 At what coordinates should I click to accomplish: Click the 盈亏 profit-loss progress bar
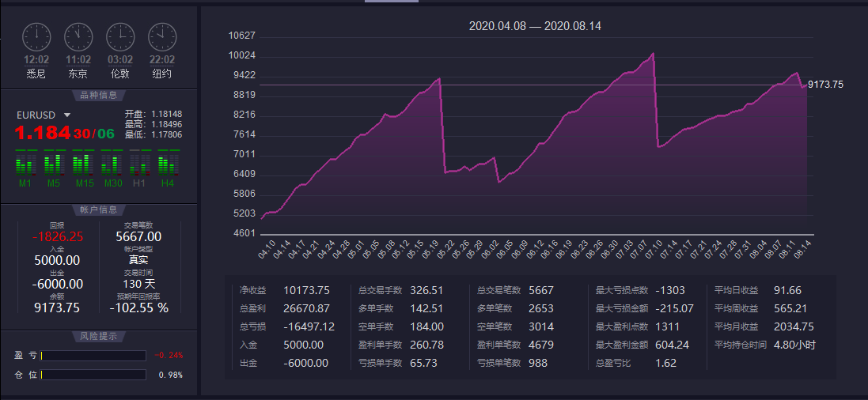[93, 356]
